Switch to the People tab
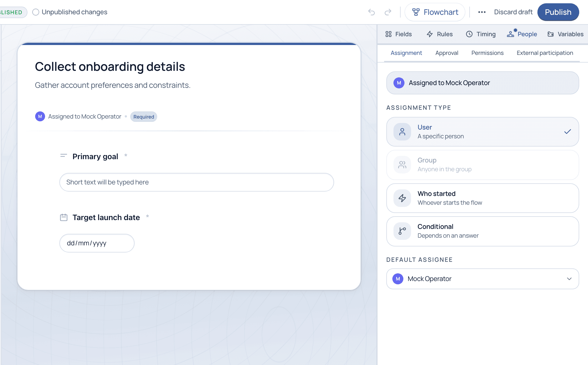 pyautogui.click(x=522, y=34)
